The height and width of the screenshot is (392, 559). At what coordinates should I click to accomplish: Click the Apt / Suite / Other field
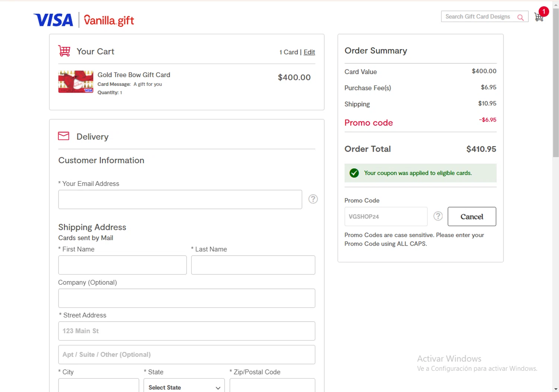tap(186, 354)
